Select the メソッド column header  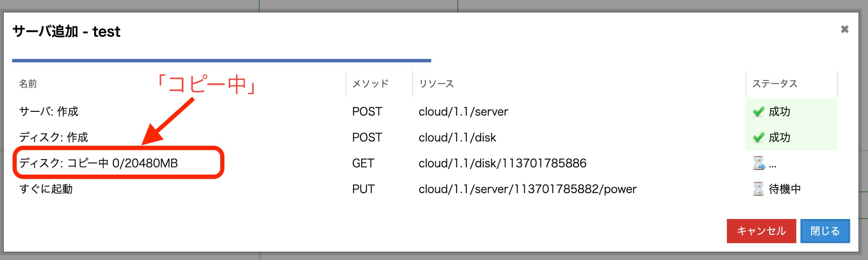click(371, 84)
